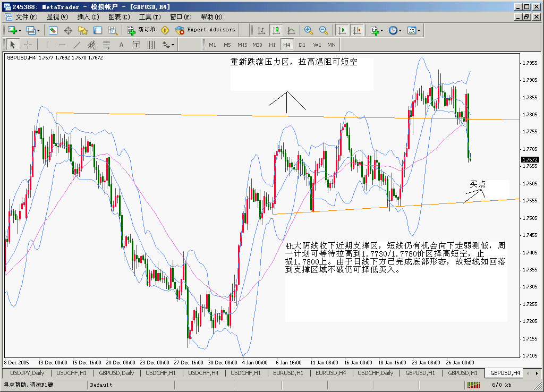Select the text label tool
The width and height of the screenshot is (544, 392).
[121, 45]
